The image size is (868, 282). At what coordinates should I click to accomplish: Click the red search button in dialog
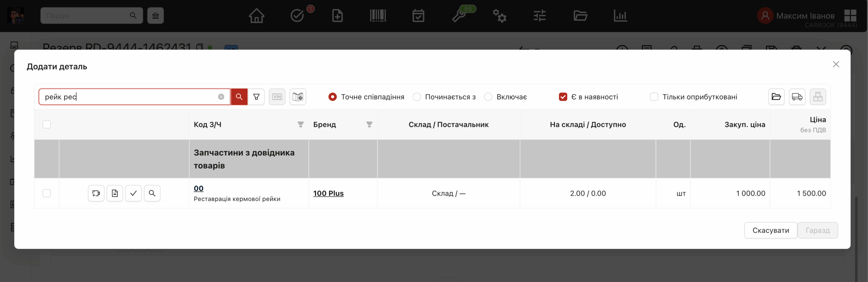239,97
